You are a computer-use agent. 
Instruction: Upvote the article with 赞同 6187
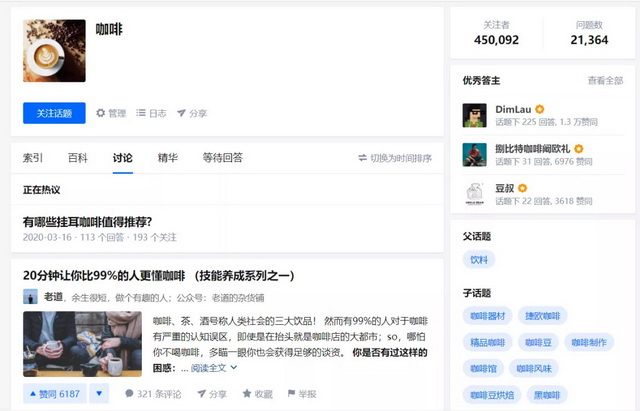pyautogui.click(x=54, y=394)
